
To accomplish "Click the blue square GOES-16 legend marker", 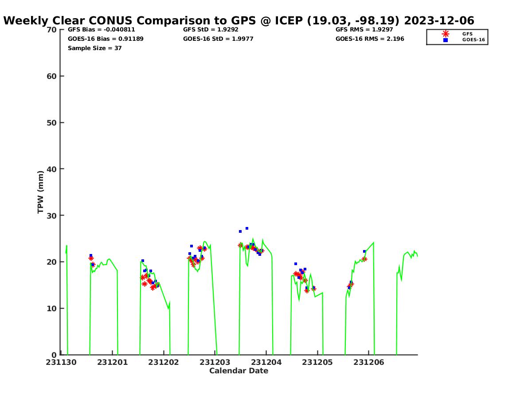I will (x=445, y=40).
